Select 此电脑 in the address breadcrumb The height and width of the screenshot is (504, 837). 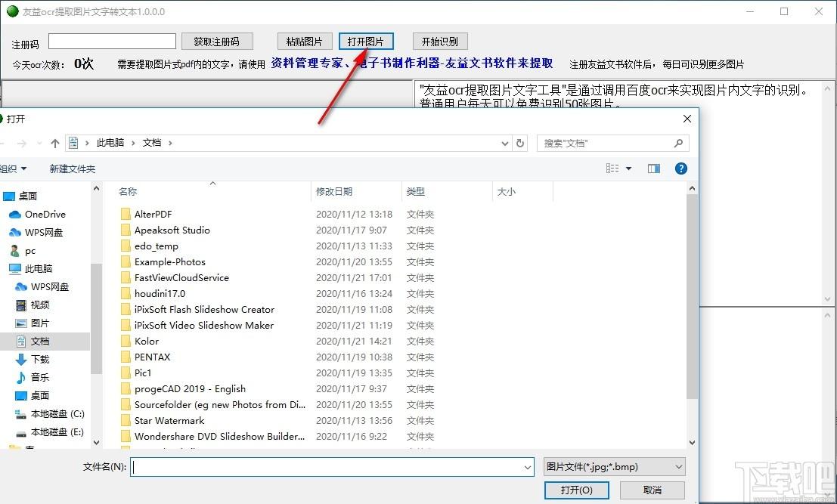pyautogui.click(x=110, y=143)
